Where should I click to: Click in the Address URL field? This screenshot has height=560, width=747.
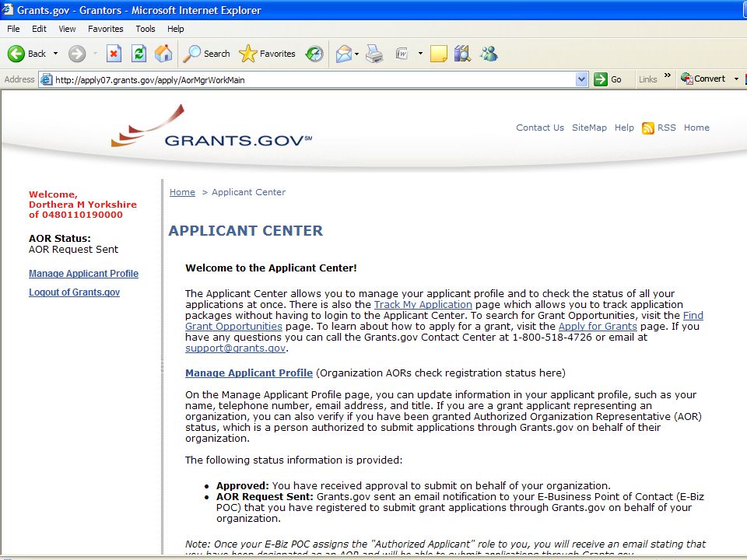[314, 80]
